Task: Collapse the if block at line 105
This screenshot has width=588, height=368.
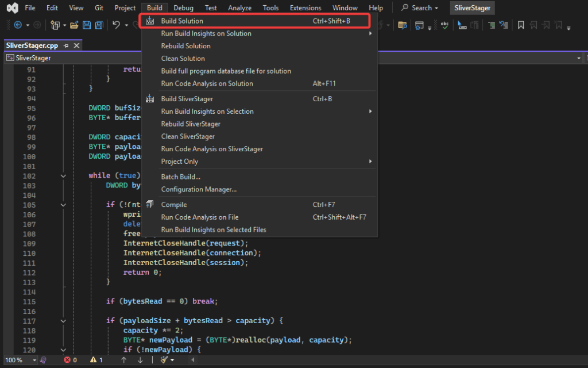Action: (63, 205)
